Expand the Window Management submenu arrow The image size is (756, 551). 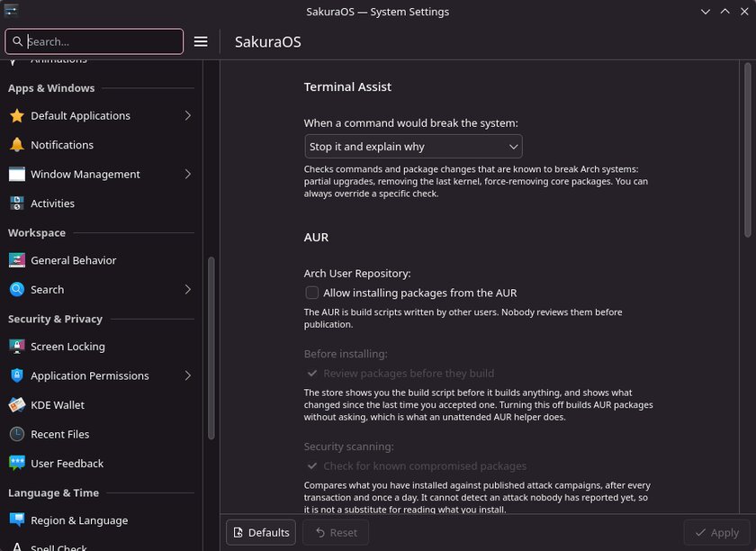pos(187,174)
